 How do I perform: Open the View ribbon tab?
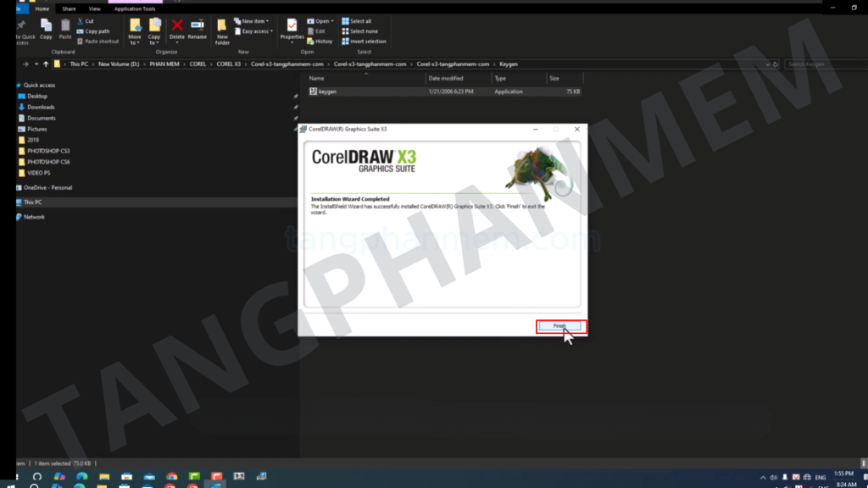pos(95,8)
